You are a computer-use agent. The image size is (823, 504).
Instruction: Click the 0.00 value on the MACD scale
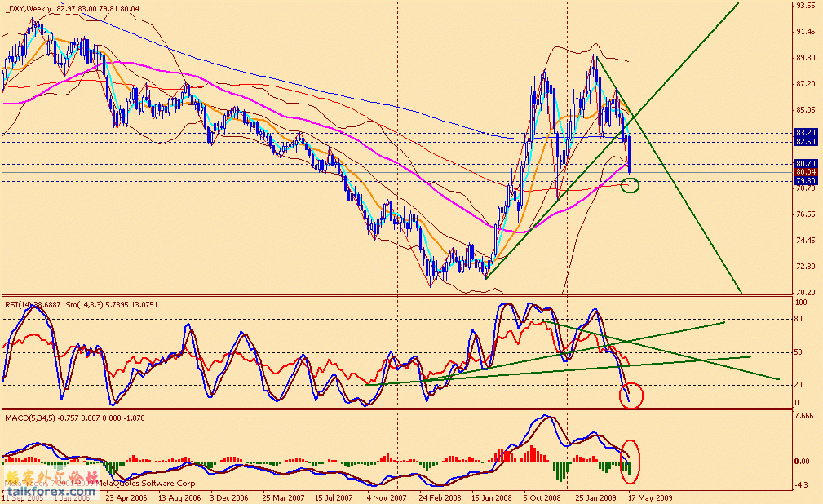pos(802,462)
